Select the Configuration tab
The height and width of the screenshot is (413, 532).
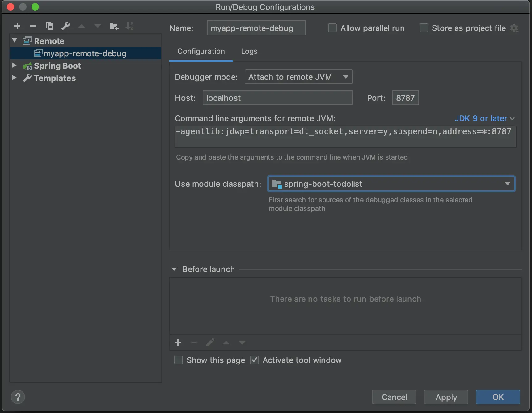(x=201, y=51)
